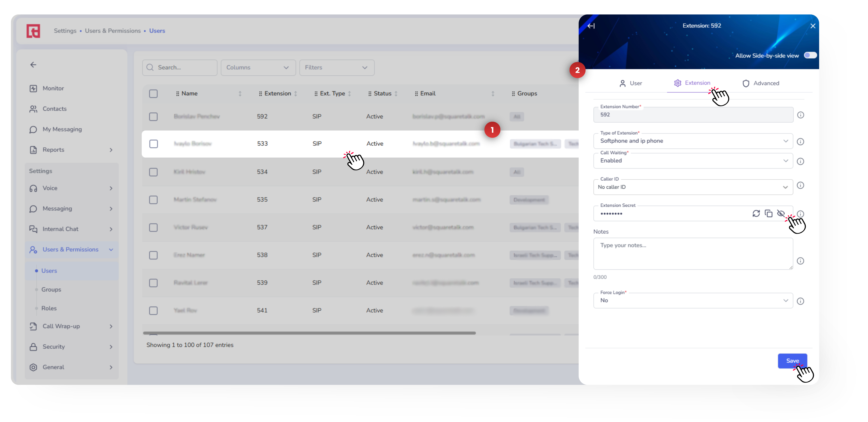Click the red app logo
The width and height of the screenshot is (868, 422).
pyautogui.click(x=33, y=31)
